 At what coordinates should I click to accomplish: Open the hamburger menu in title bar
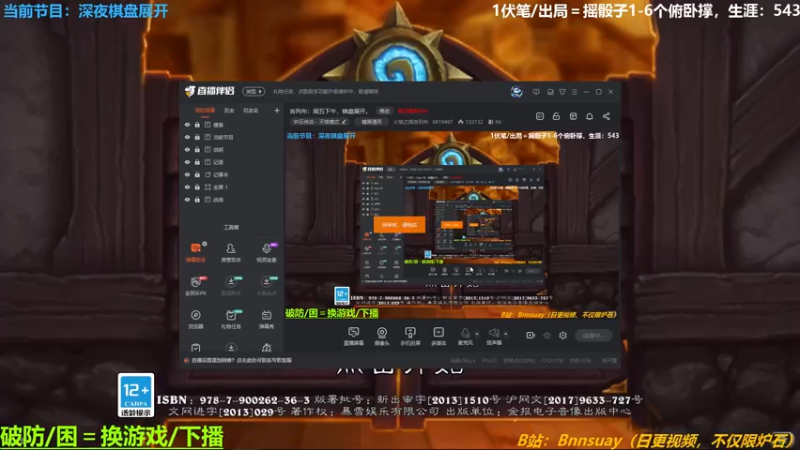(574, 92)
